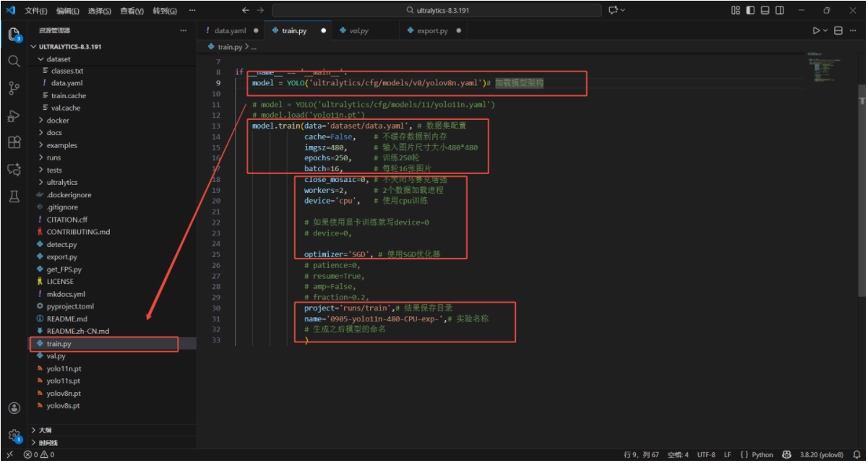Open the Extensions view
Screen dimensions: 868x463
pyautogui.click(x=14, y=142)
